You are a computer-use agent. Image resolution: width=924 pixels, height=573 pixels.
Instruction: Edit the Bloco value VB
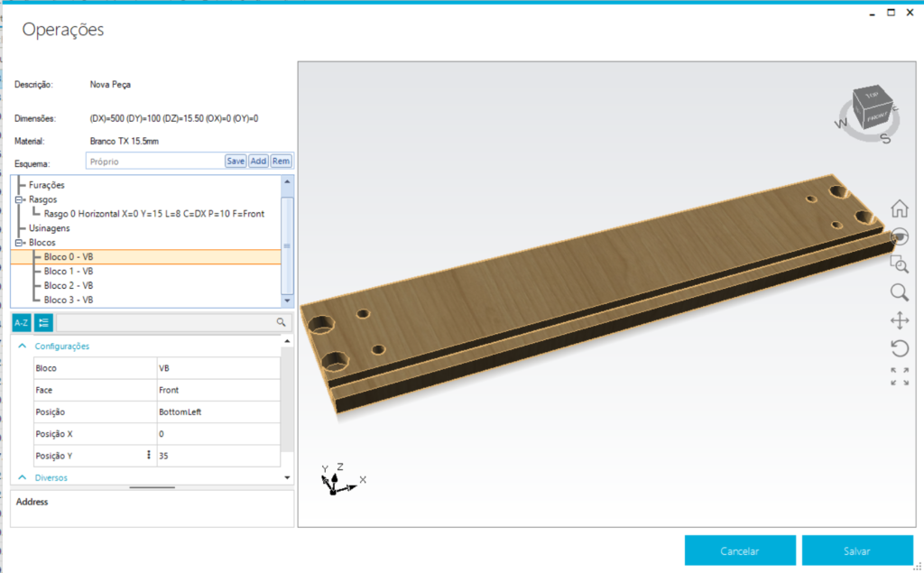[x=218, y=368]
